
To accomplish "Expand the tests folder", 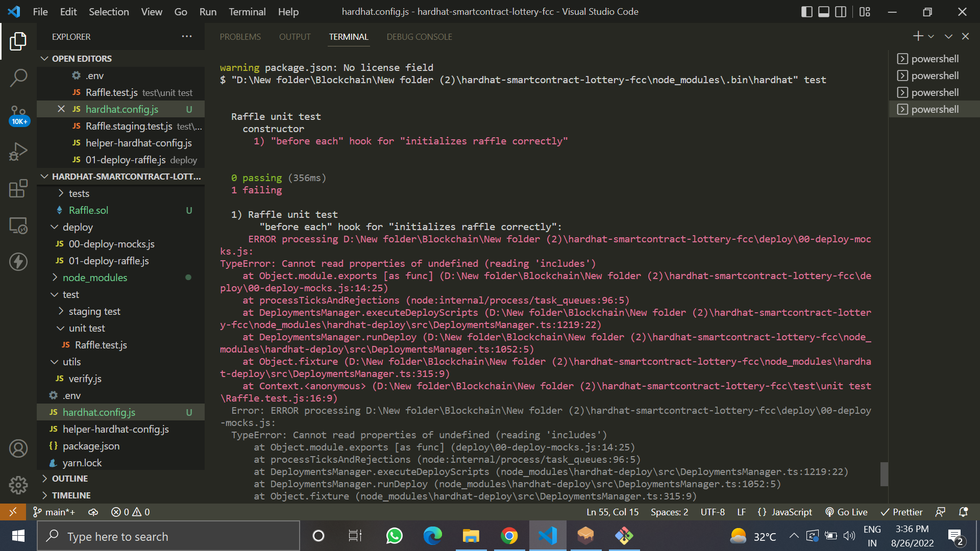I will pos(120,193).
